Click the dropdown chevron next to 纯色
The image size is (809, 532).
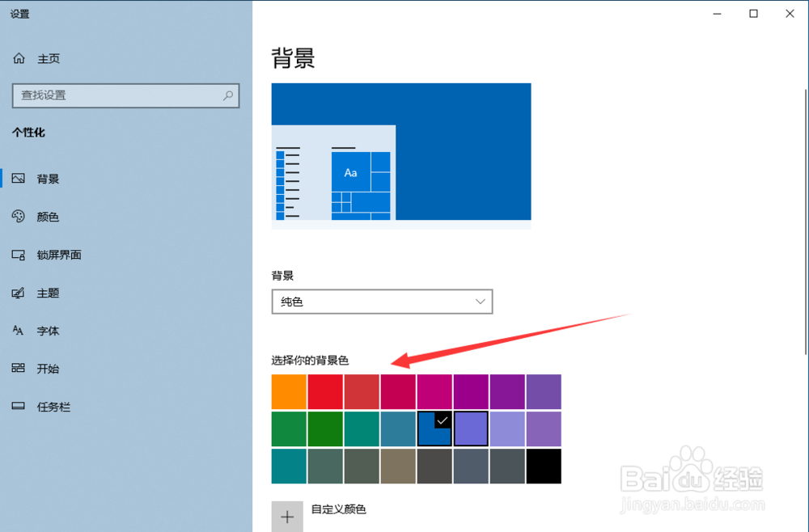[481, 302]
